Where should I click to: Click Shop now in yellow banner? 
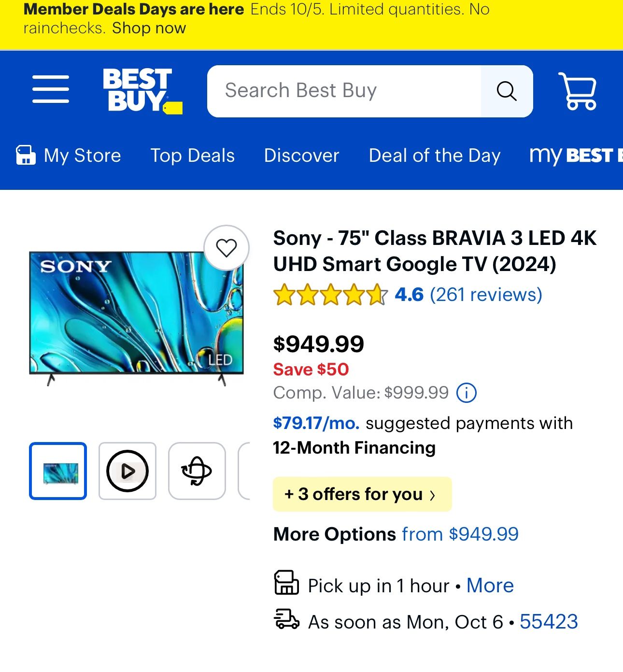tap(149, 28)
